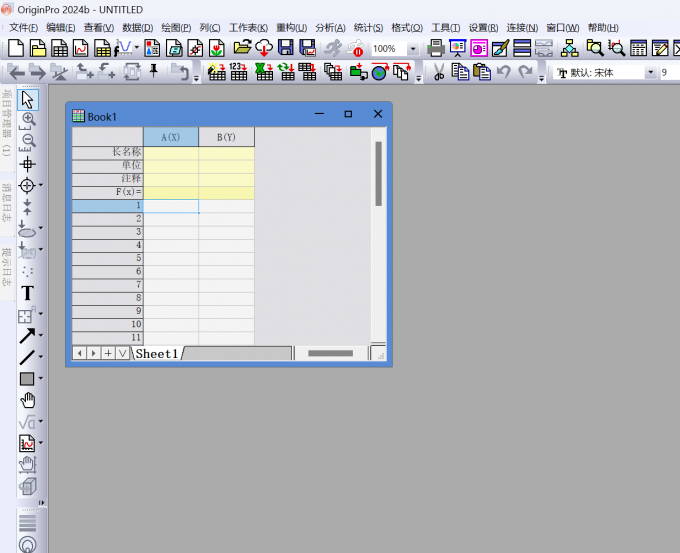Open the 绘图(P) menu
680x553 pixels.
176,28
